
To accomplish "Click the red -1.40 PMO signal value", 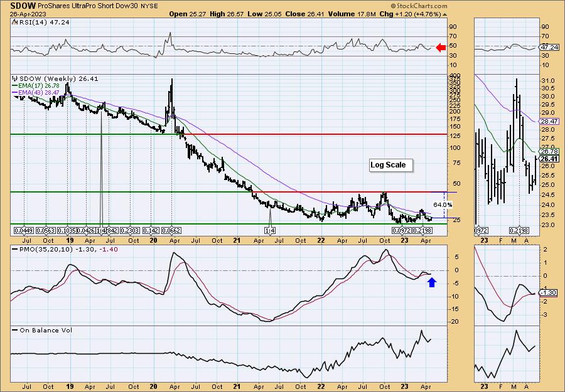I will [x=109, y=249].
